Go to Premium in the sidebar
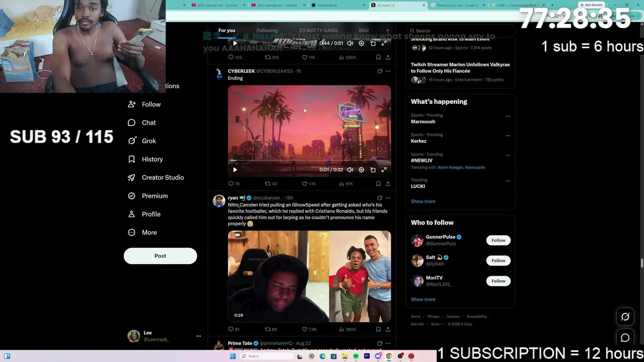 click(x=148, y=196)
